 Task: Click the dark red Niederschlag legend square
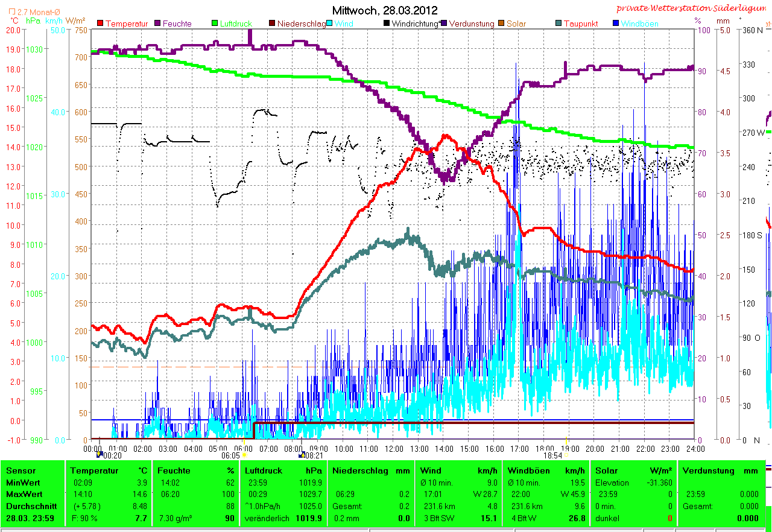click(x=273, y=24)
